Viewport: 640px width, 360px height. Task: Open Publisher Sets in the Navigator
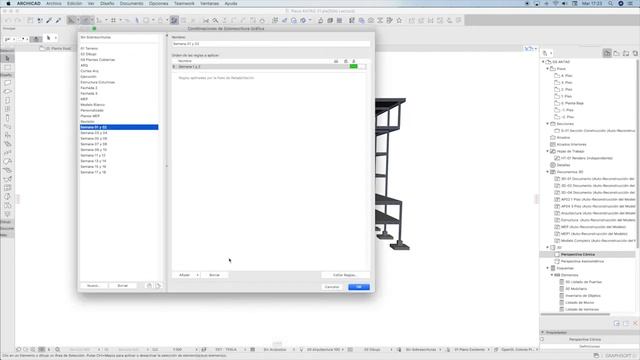pyautogui.click(x=635, y=53)
